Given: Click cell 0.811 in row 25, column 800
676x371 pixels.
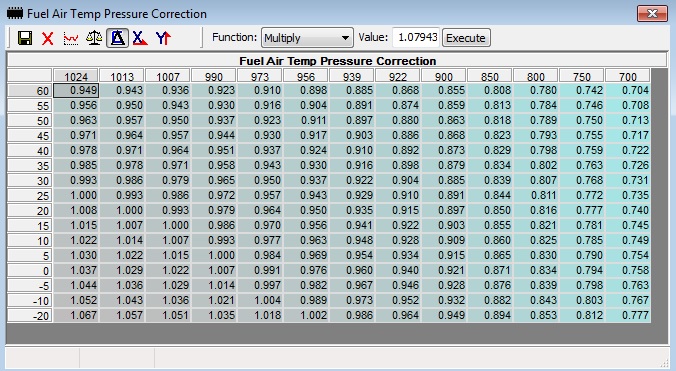Looking at the screenshot, I should coord(536,195).
